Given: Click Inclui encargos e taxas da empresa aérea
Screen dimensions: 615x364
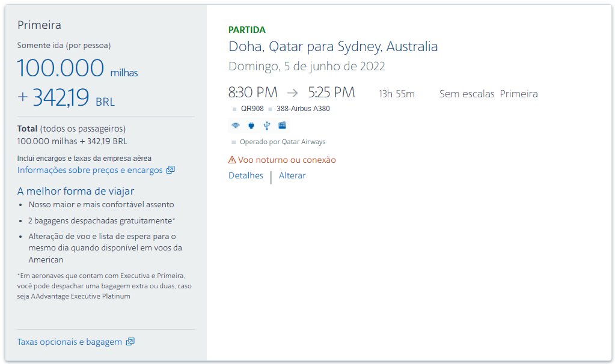Looking at the screenshot, I should point(84,159).
